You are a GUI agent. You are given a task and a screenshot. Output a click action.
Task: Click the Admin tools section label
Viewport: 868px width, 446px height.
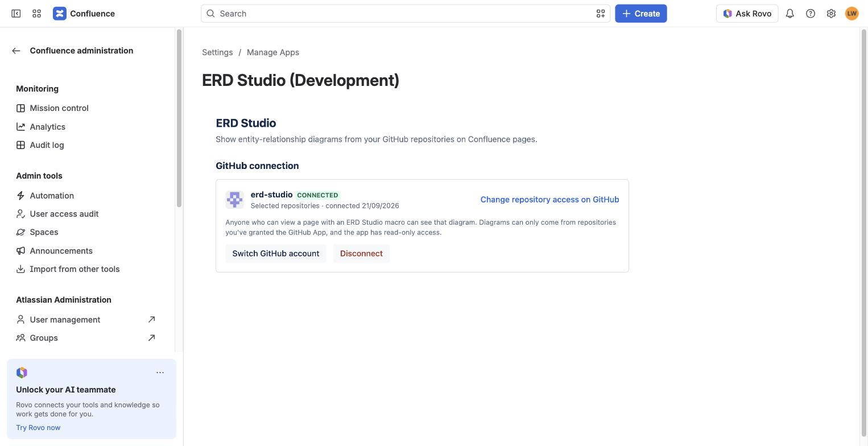pyautogui.click(x=39, y=176)
